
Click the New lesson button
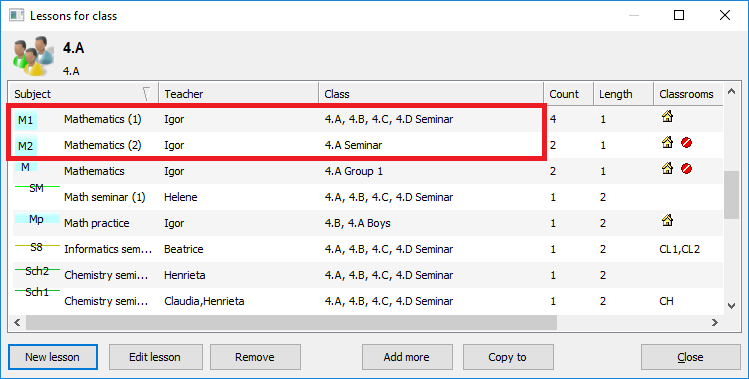53,357
